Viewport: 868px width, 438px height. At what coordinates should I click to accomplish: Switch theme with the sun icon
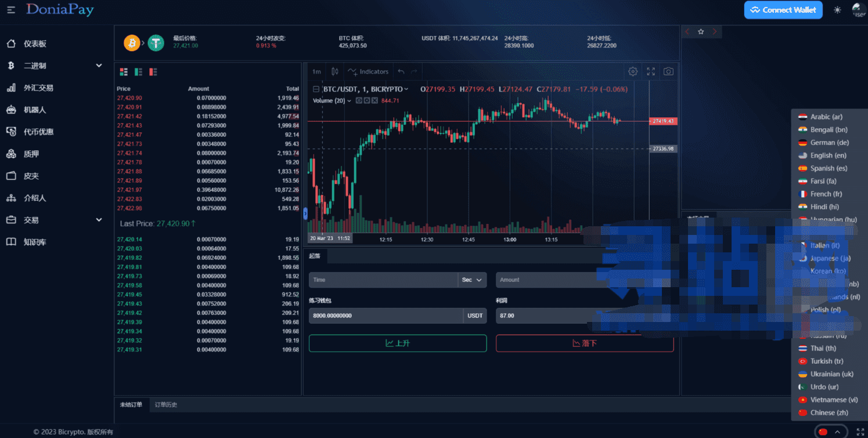[x=837, y=10]
